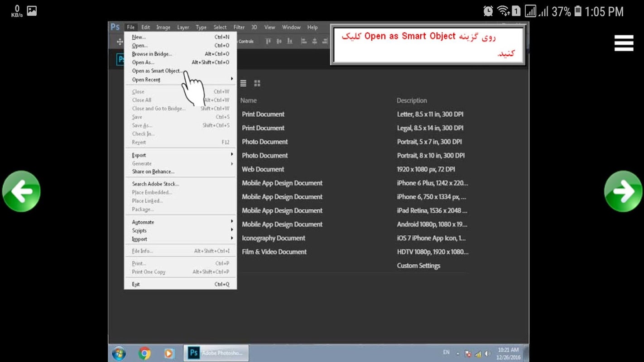This screenshot has width=644, height=362.
Task: Switch presets to grid thumbnail view icon
Action: (x=257, y=83)
